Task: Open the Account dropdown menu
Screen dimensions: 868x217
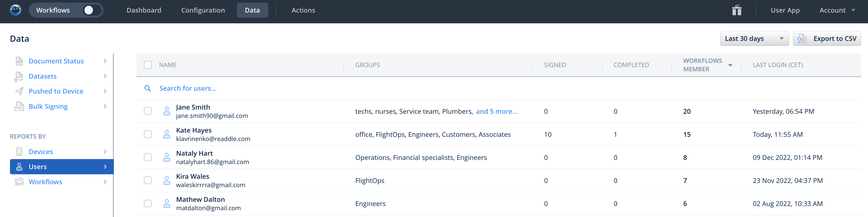Action: [837, 10]
